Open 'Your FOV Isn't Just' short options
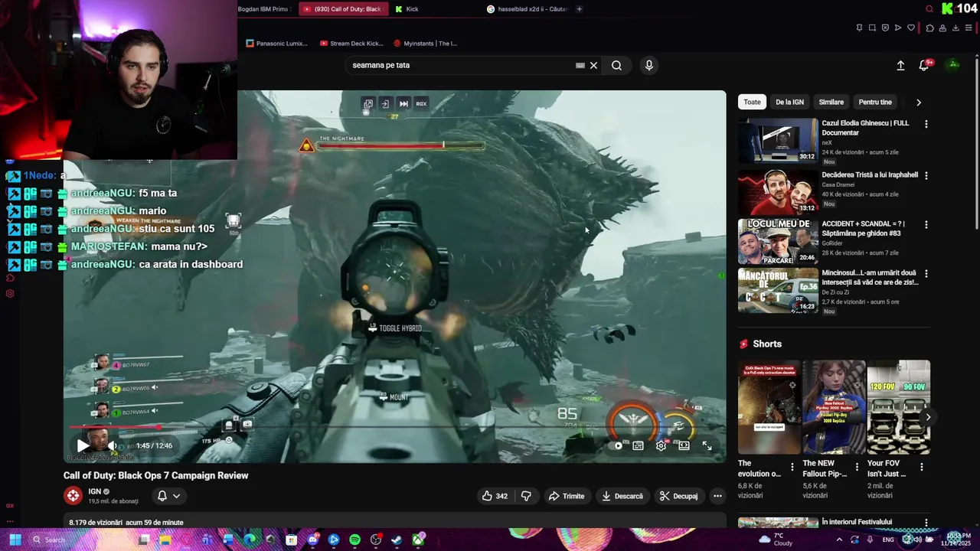 pyautogui.click(x=922, y=467)
